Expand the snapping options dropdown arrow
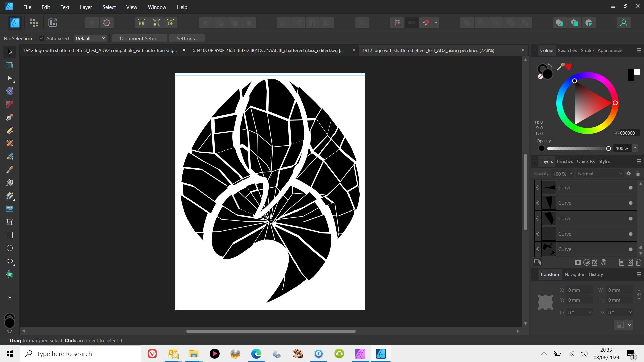Screen dimensions: 644x362 pyautogui.click(x=436, y=23)
